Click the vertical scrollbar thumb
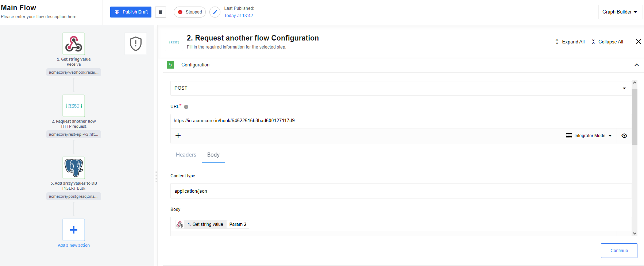Screen dimensions: 644x266 click(635, 116)
